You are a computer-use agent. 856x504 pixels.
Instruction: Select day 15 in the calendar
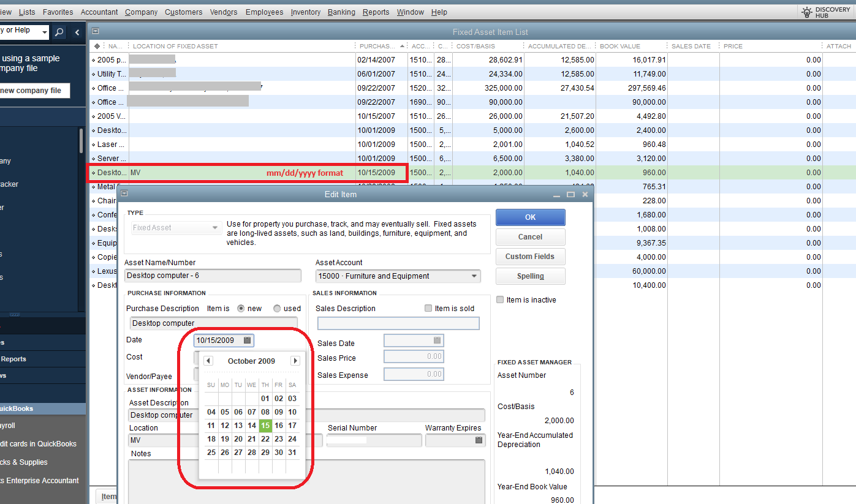pyautogui.click(x=265, y=426)
